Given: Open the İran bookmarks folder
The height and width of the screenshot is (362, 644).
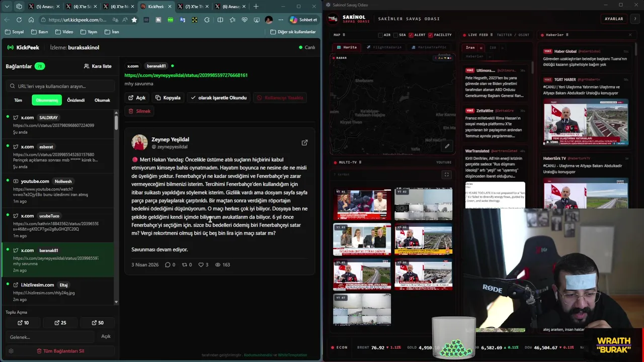Looking at the screenshot, I should (112, 32).
